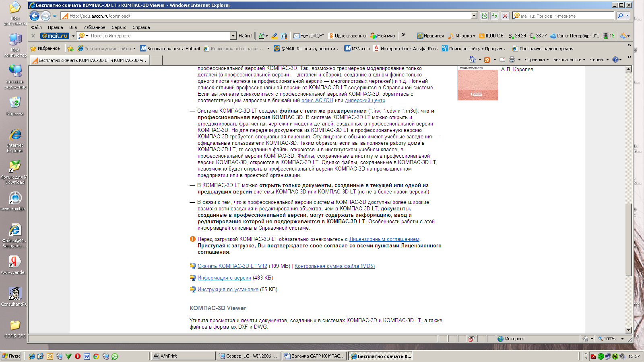Click the RSS feeds icon
The image size is (644, 362).
pyautogui.click(x=487, y=60)
